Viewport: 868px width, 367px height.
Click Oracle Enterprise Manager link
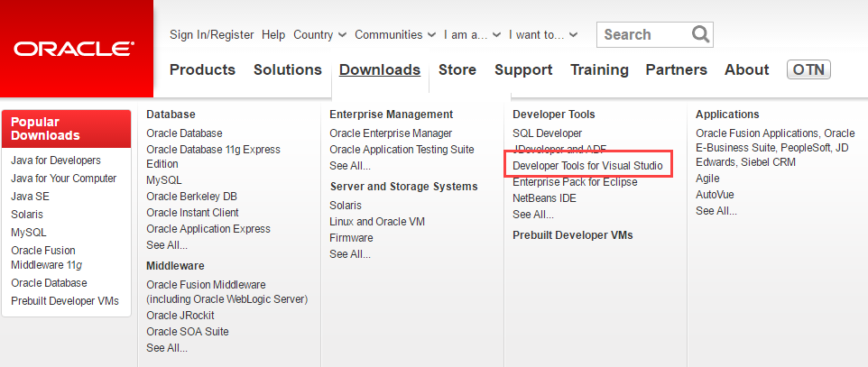pyautogui.click(x=391, y=133)
